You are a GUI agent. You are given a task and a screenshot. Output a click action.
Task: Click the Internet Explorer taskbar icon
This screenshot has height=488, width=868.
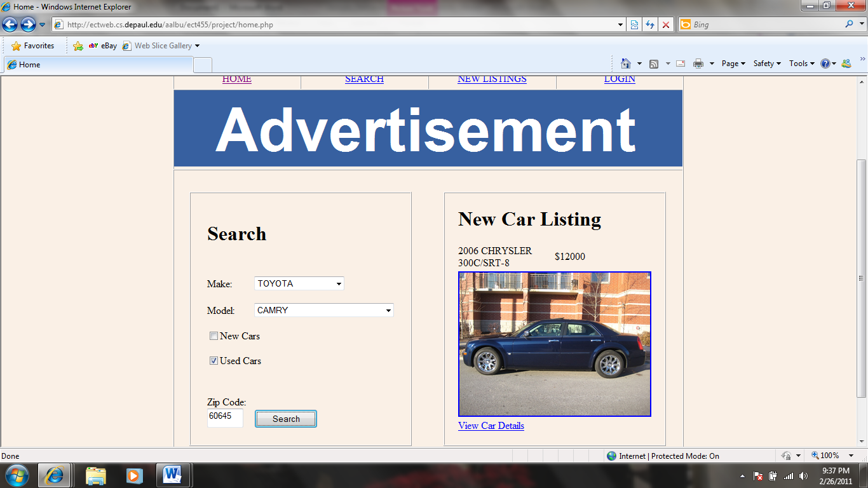coord(54,475)
